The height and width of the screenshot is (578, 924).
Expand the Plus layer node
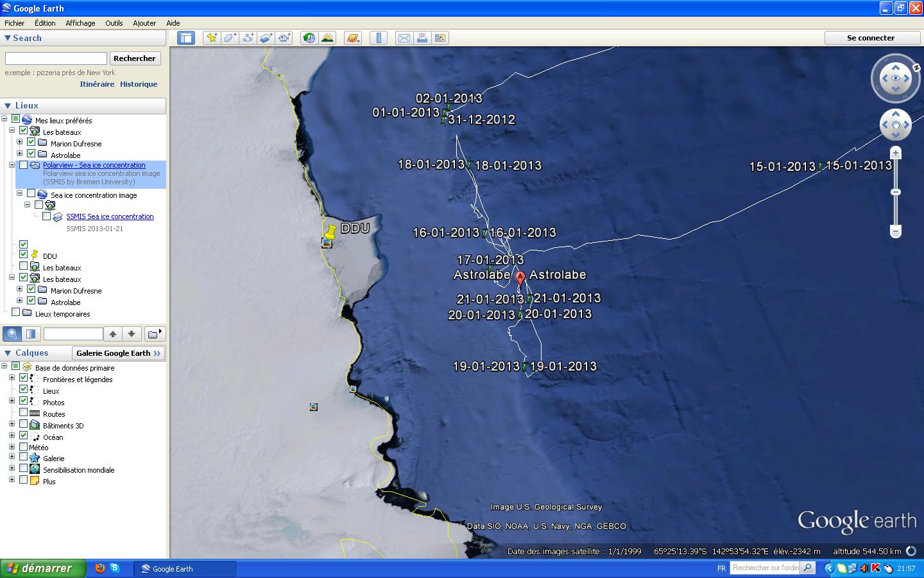12,480
